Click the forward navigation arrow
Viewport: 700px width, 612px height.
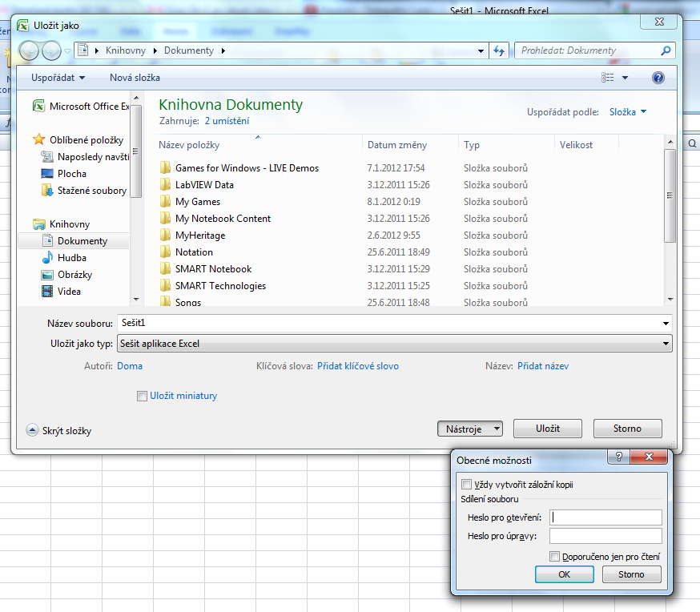(x=51, y=50)
